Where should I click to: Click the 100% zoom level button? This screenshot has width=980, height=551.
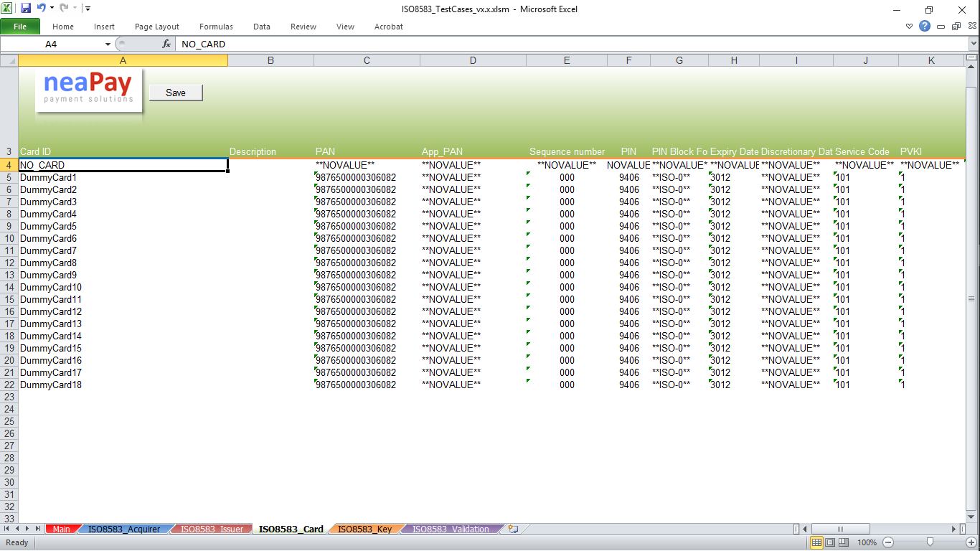(x=867, y=542)
